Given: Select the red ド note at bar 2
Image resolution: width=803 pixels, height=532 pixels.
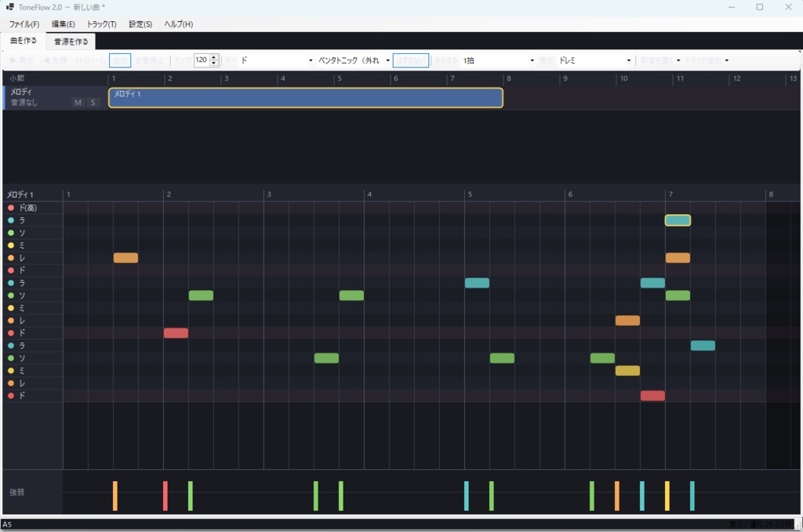Looking at the screenshot, I should [x=176, y=333].
